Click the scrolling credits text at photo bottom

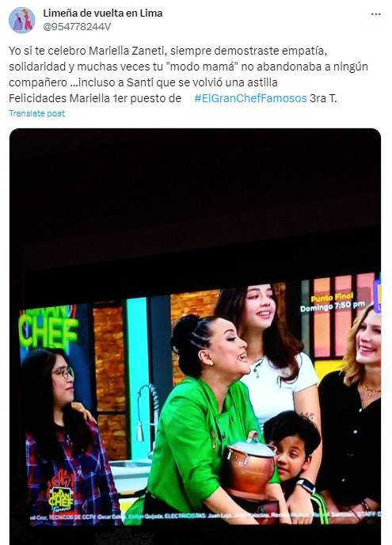tap(204, 516)
